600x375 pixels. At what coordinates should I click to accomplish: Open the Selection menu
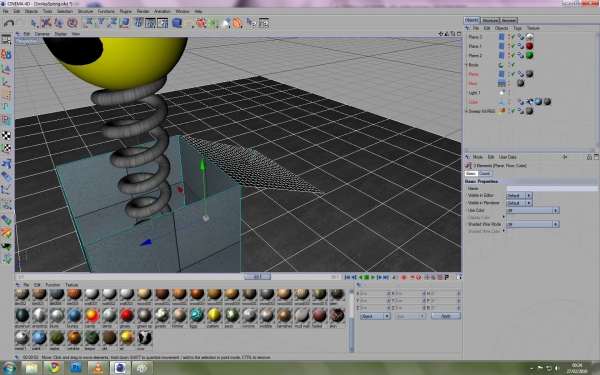65,11
